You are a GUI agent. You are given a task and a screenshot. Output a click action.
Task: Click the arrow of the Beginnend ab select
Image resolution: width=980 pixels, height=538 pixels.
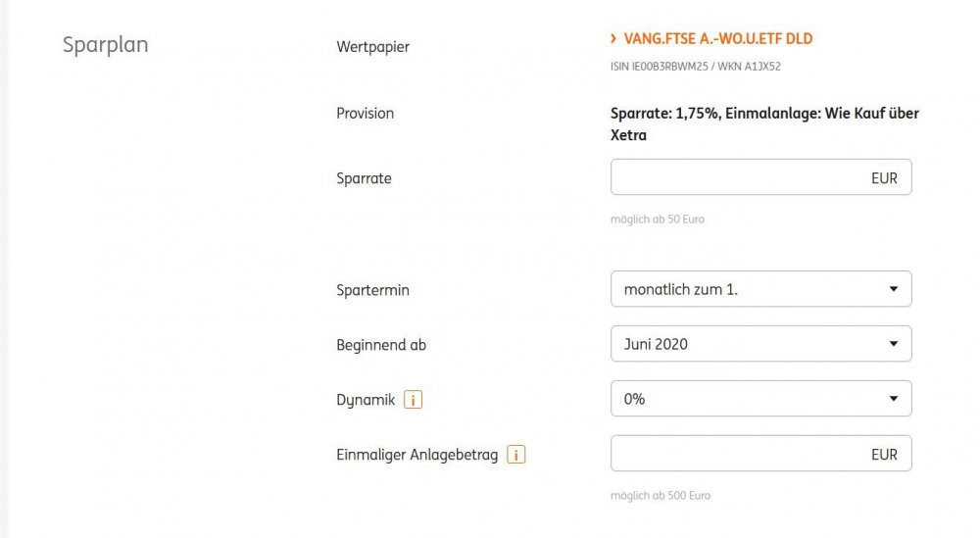click(x=893, y=344)
